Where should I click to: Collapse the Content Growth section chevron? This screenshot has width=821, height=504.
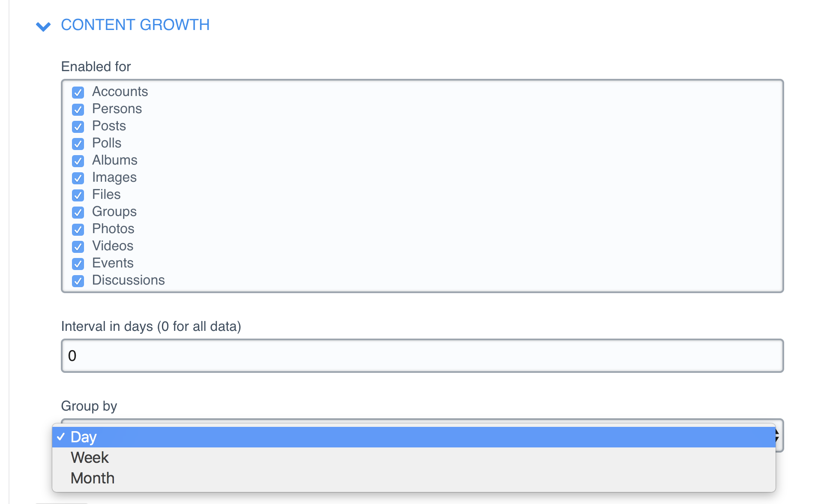(43, 27)
